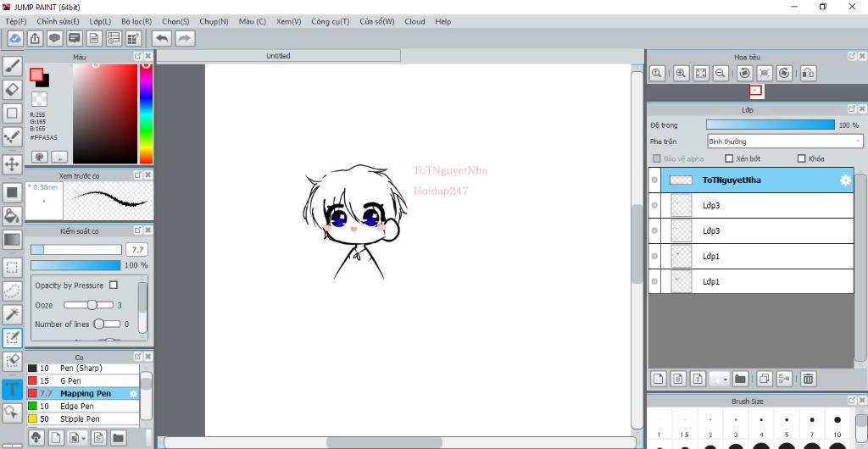Choose the Move tool with four arrows

[x=12, y=164]
